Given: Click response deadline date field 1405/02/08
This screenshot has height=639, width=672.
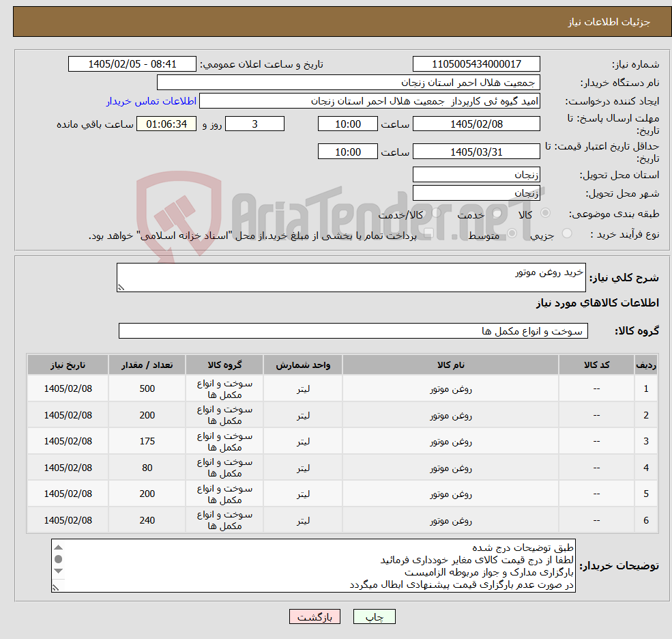Looking at the screenshot, I should pyautogui.click(x=476, y=124).
